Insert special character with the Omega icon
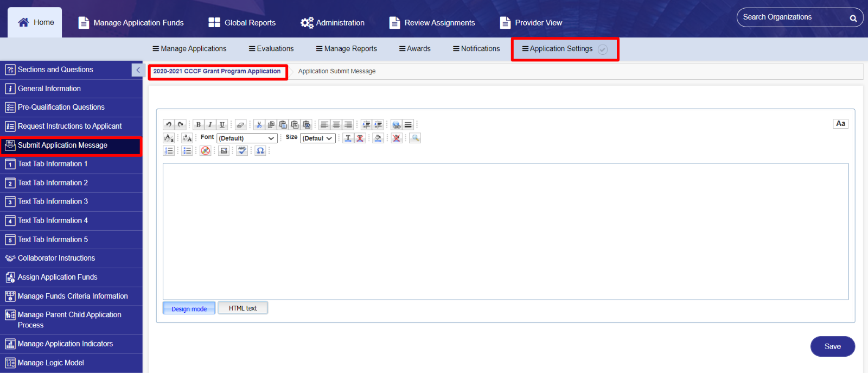Screen dimensions: 868x373 coord(260,150)
